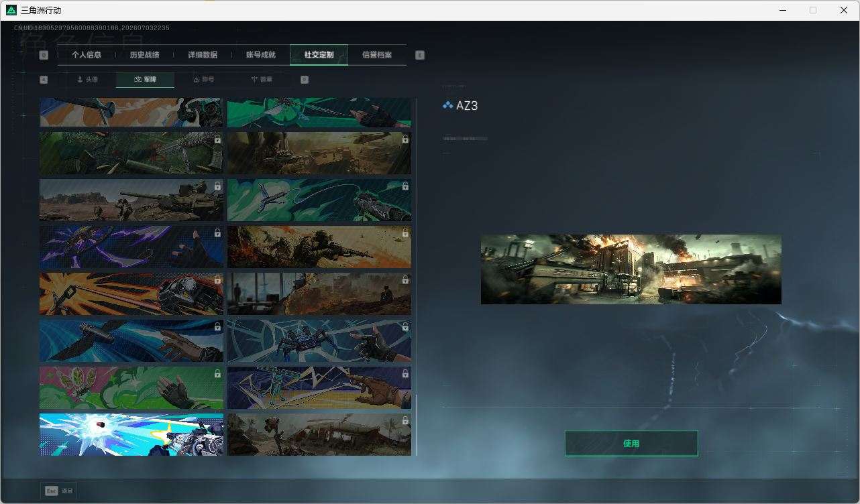
Task: Click the A previous sub-tab key icon
Action: coord(44,80)
